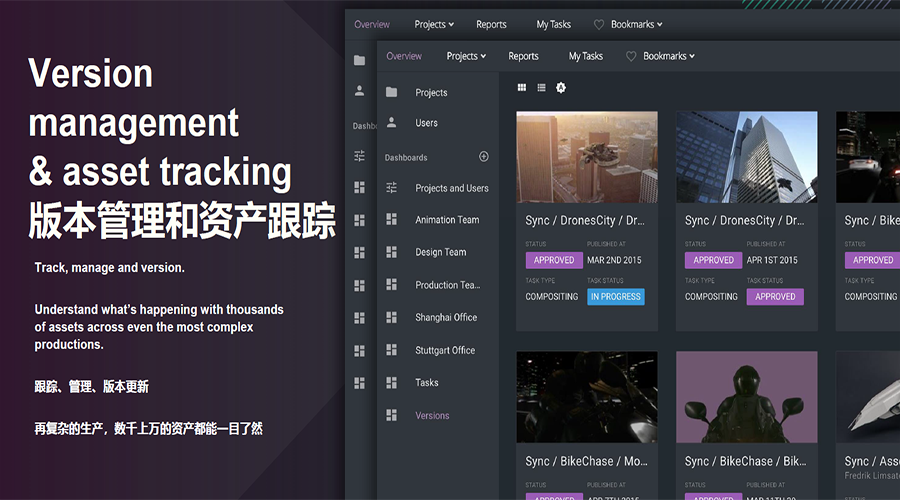Click the person icon beside Users
The image size is (900, 500).
coord(391,122)
